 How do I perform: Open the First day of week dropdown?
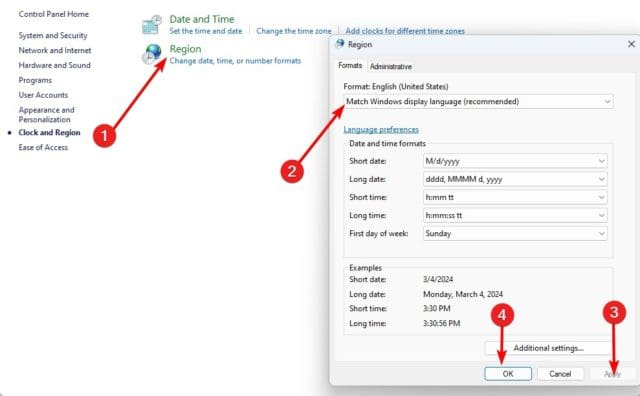tap(515, 234)
